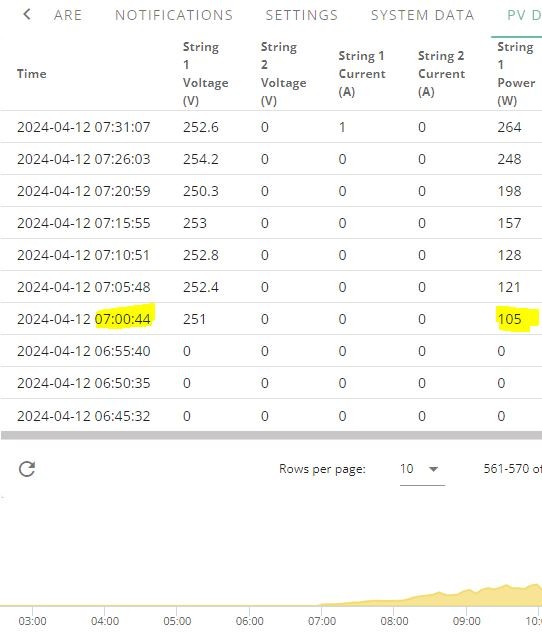Click the Time column header
The width and height of the screenshot is (542, 638).
32,74
